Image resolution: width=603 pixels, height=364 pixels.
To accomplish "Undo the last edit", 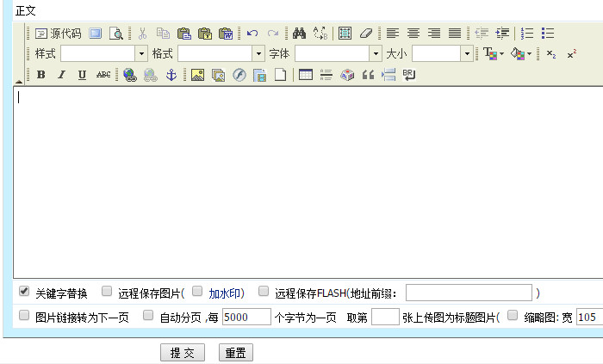I will 252,34.
